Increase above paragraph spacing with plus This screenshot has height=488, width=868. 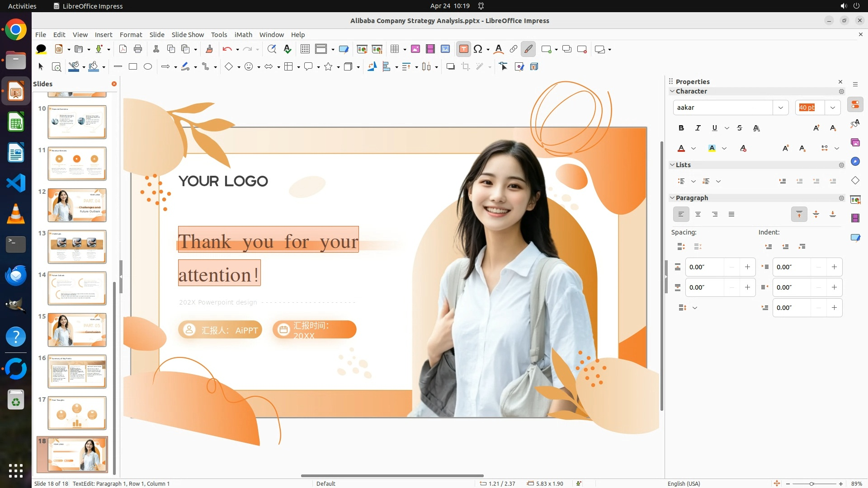pos(747,267)
